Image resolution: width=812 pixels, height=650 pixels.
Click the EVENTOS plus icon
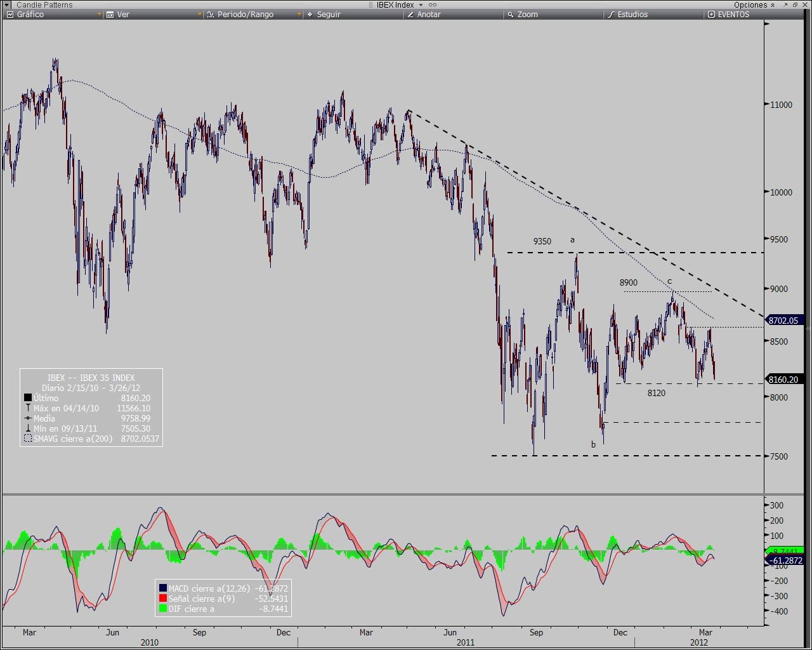coord(711,14)
